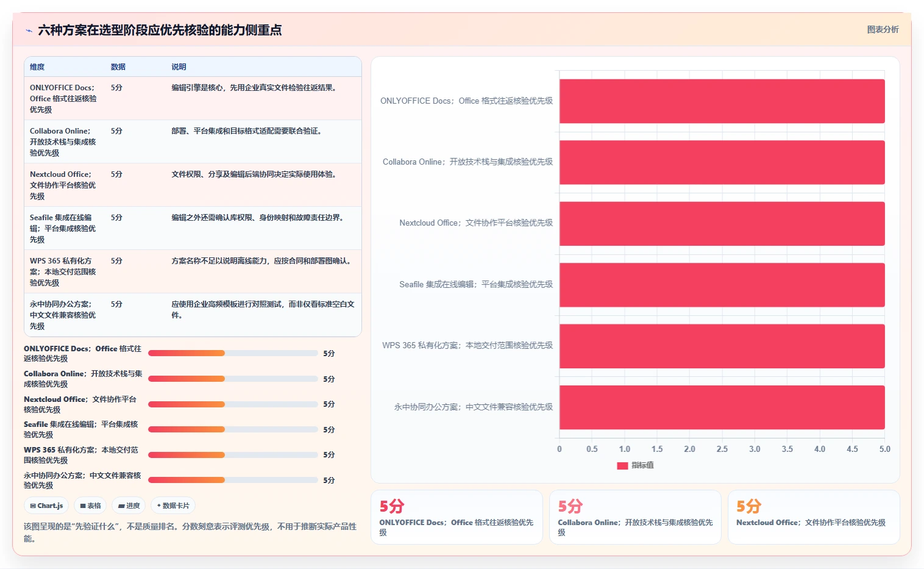Click the ONLYOFFICE Docs dimension cell in table
The width and height of the screenshot is (924, 569).
[x=64, y=99]
